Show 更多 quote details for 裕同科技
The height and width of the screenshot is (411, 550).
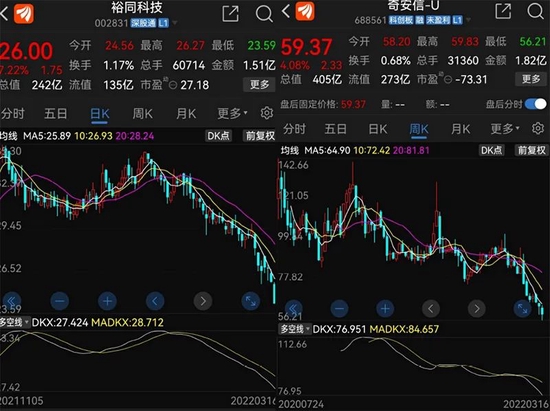click(260, 85)
